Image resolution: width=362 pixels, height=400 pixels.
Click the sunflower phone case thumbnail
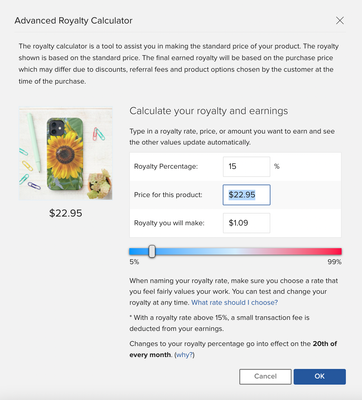coord(65,153)
